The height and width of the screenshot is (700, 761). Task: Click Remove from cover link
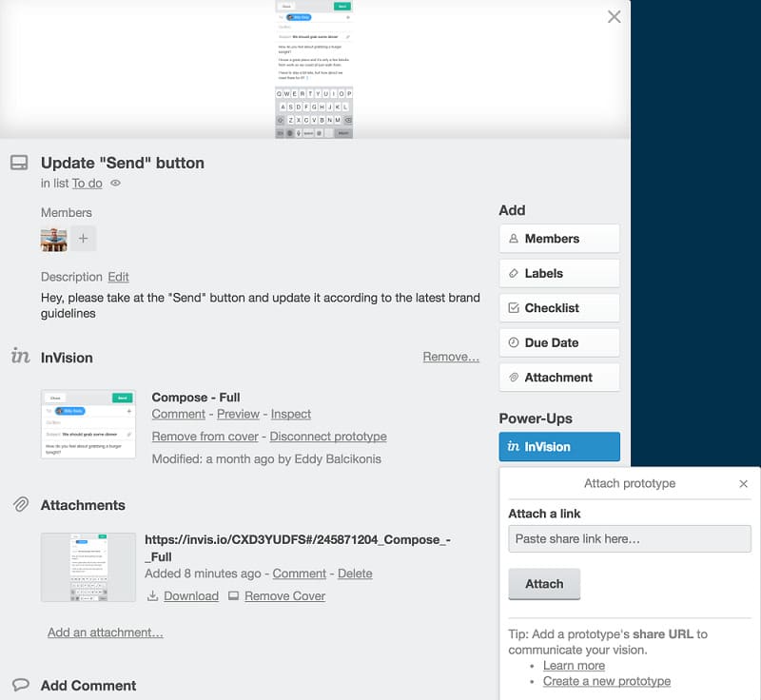click(205, 437)
